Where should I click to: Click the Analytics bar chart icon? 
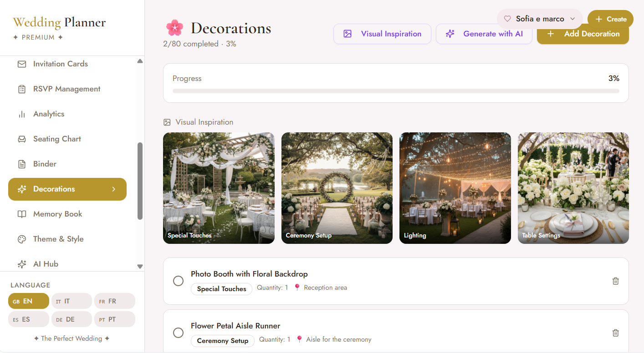(x=22, y=114)
